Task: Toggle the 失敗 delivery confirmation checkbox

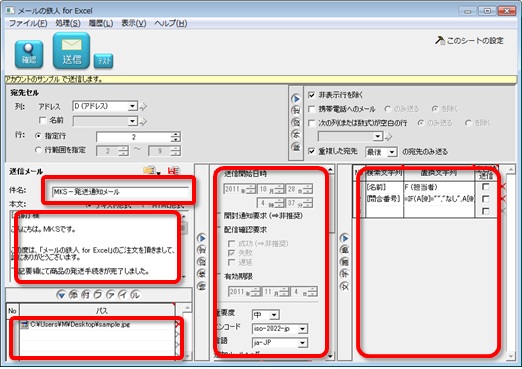Action: click(x=231, y=253)
